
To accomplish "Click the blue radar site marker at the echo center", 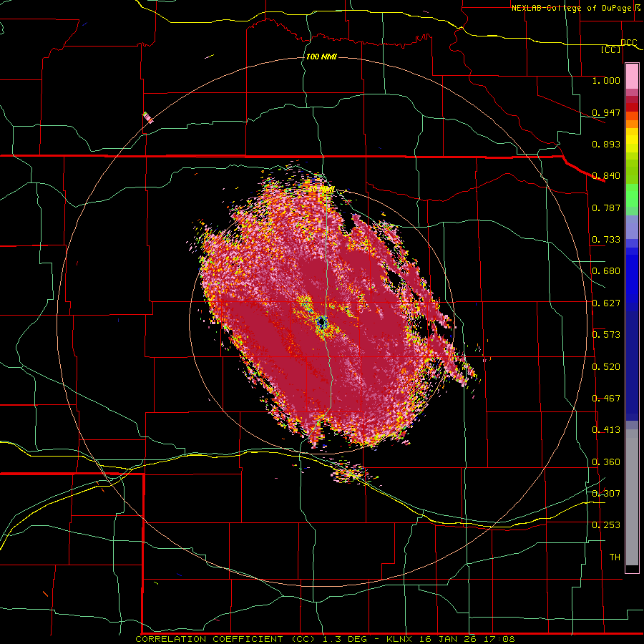I will (322, 323).
